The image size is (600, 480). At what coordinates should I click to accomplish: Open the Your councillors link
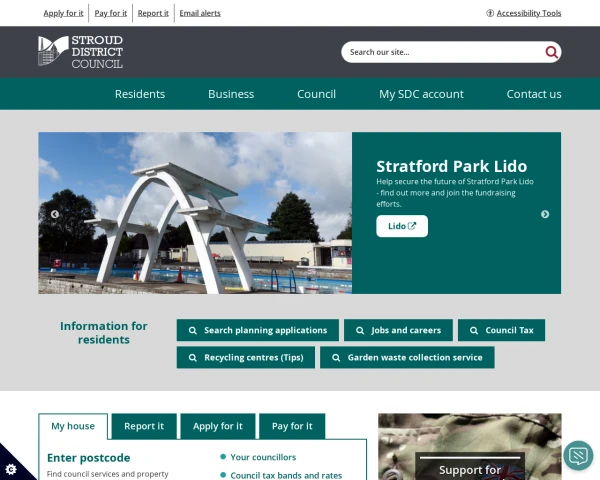click(x=263, y=457)
